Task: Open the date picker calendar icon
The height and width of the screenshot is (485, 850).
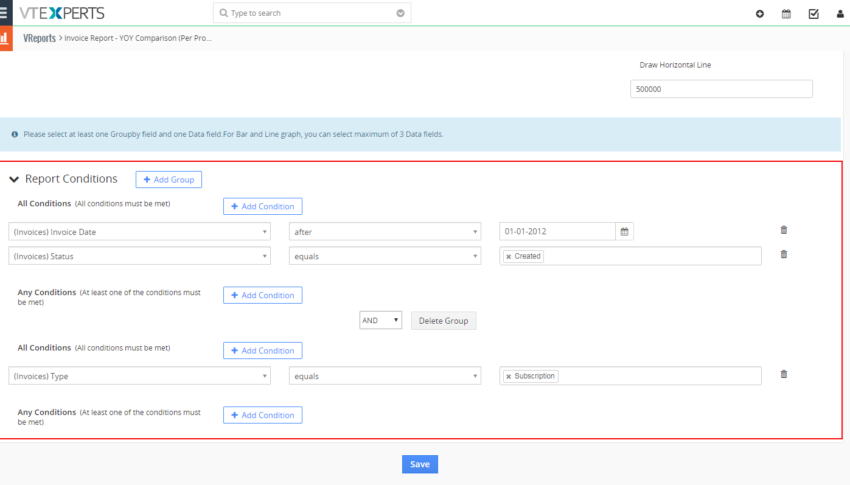Action: click(x=624, y=231)
